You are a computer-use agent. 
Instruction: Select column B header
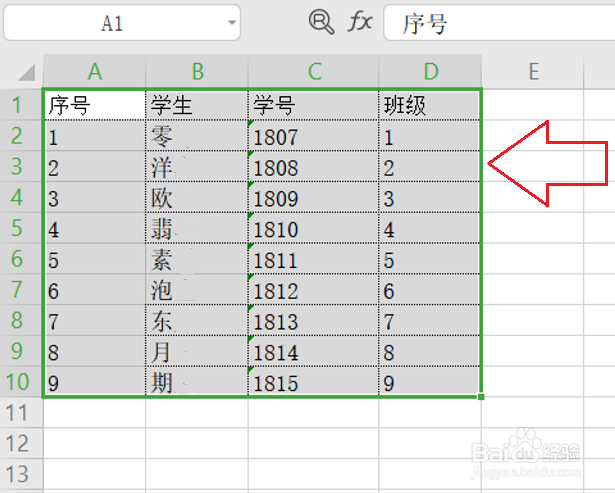click(197, 71)
